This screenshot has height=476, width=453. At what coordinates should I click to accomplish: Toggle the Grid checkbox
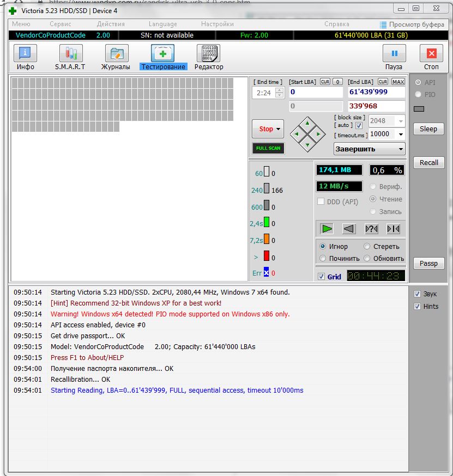coord(321,277)
